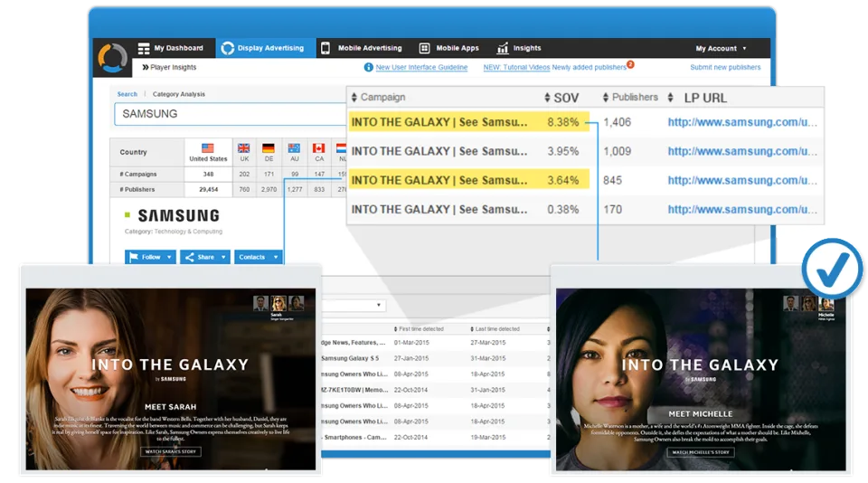Sort by LP URL column arrows
Screen dimensions: 868x483
click(670, 98)
